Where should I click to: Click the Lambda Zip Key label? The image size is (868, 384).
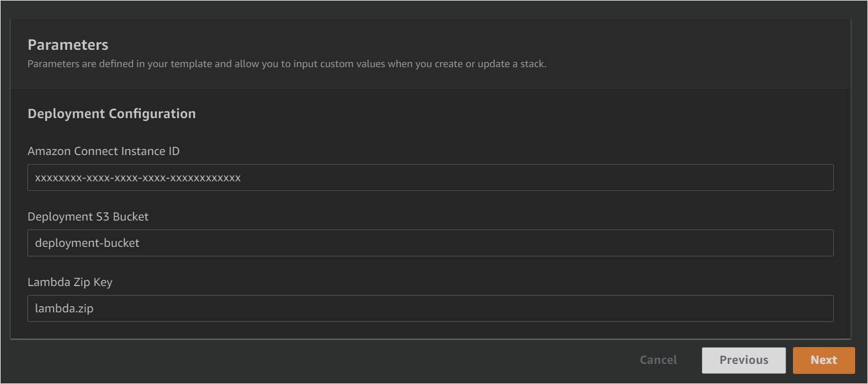coord(70,282)
